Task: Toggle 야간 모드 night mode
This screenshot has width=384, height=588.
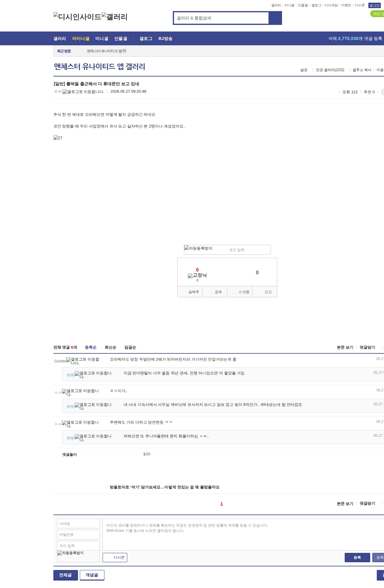Action: tap(377, 14)
